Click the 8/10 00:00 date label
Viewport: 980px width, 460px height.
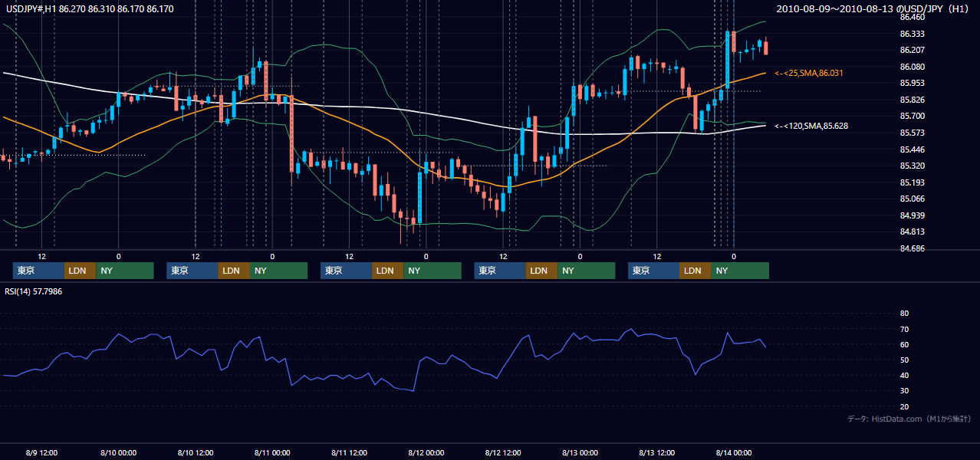pyautogui.click(x=118, y=452)
